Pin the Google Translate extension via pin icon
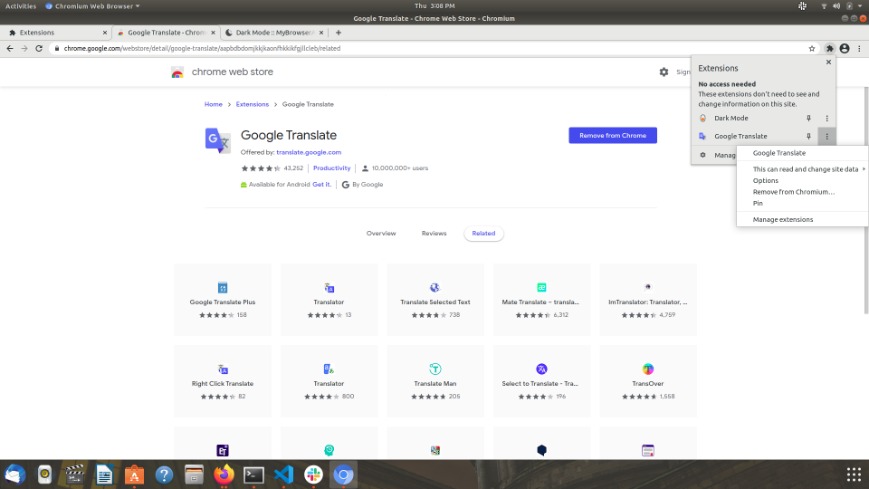 pyautogui.click(x=809, y=136)
